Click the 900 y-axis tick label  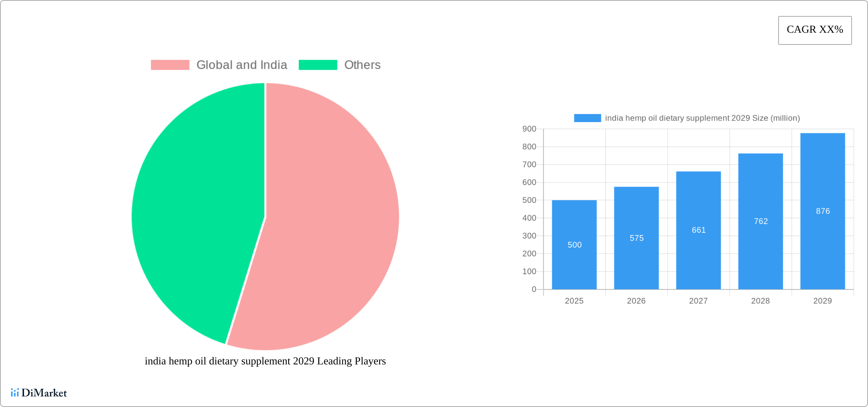point(529,129)
